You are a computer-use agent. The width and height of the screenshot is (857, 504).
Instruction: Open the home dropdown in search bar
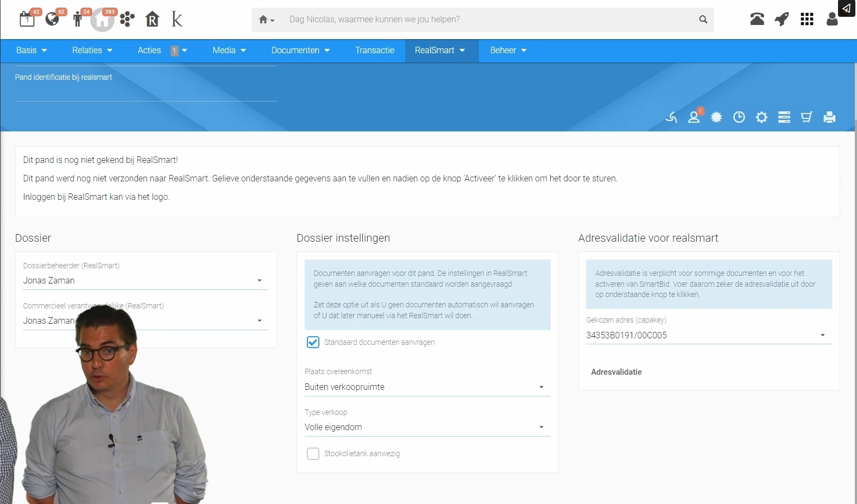coord(266,20)
